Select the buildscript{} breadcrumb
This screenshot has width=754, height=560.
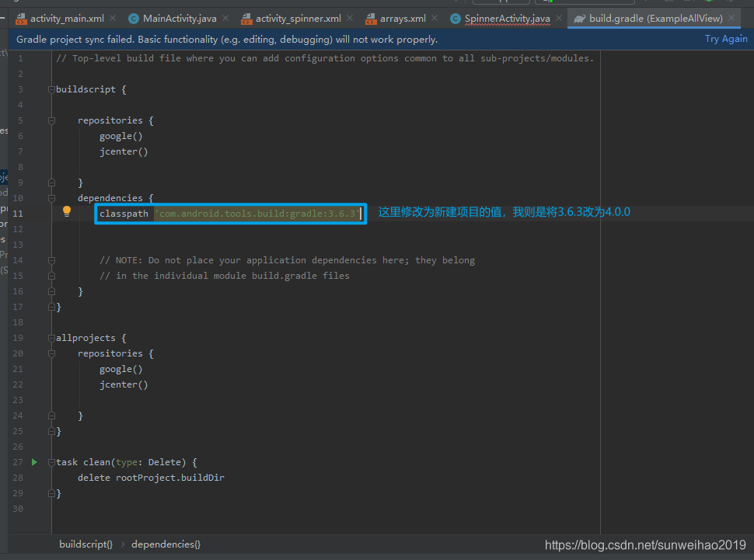(86, 544)
